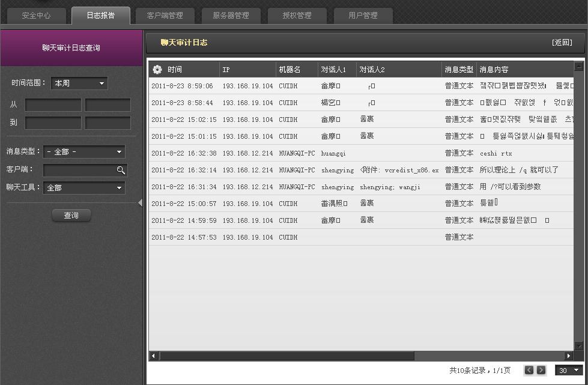Screen dimensions: 588x385
Task: Click message 所以理论上 /q 就可以了
Action: (x=519, y=170)
